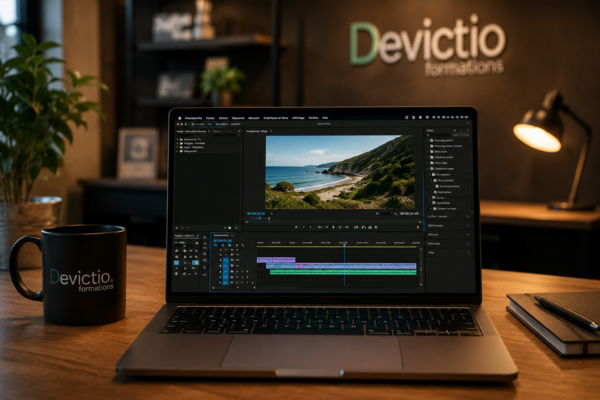This screenshot has width=600, height=400.
Task: Click the Go to Out point button
Action: (347, 227)
